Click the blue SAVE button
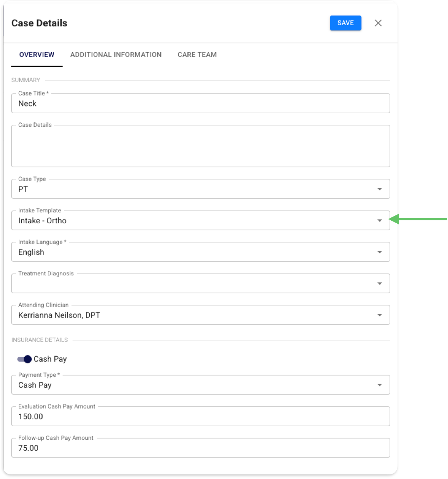 [345, 23]
